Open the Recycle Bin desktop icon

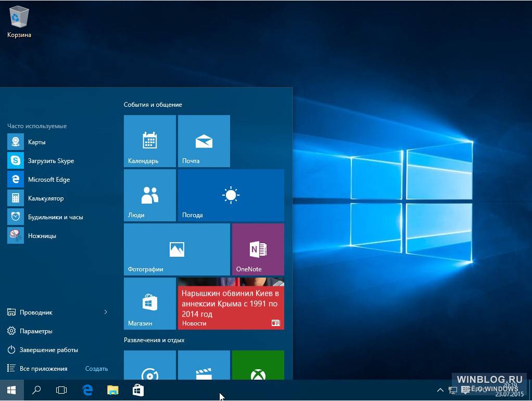(x=19, y=22)
